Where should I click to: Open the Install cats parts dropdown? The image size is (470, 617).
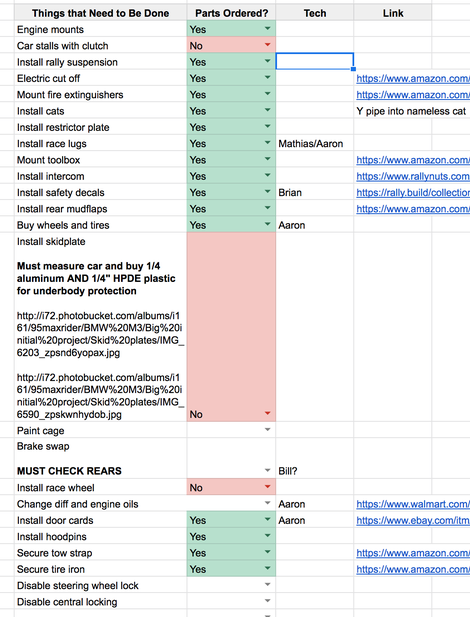tap(268, 111)
